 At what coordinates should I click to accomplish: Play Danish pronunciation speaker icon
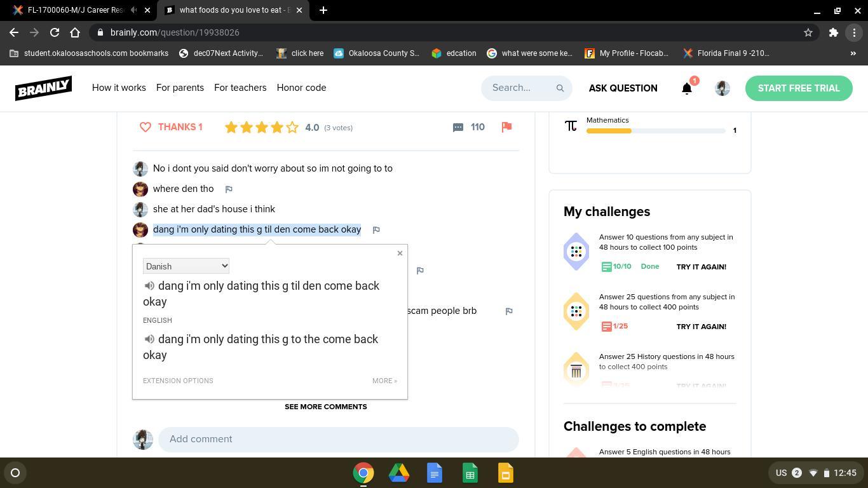coord(149,286)
